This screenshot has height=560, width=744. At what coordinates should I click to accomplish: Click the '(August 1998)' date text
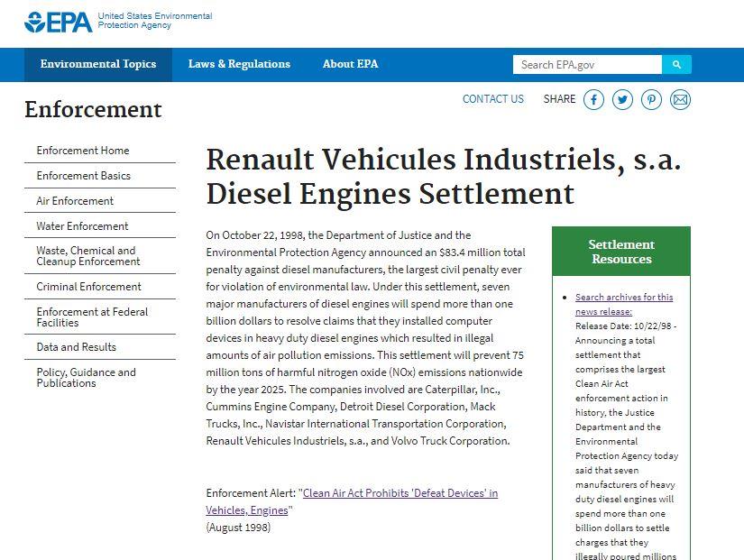pos(238,528)
